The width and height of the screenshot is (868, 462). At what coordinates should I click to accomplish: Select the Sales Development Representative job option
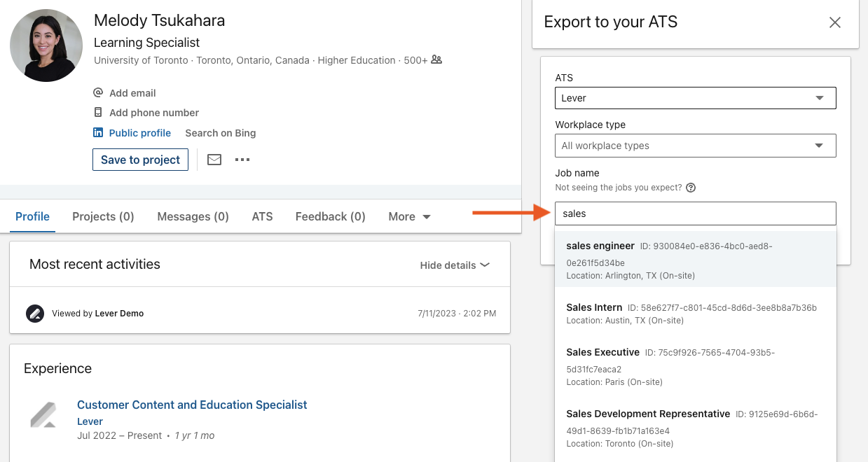click(x=696, y=428)
